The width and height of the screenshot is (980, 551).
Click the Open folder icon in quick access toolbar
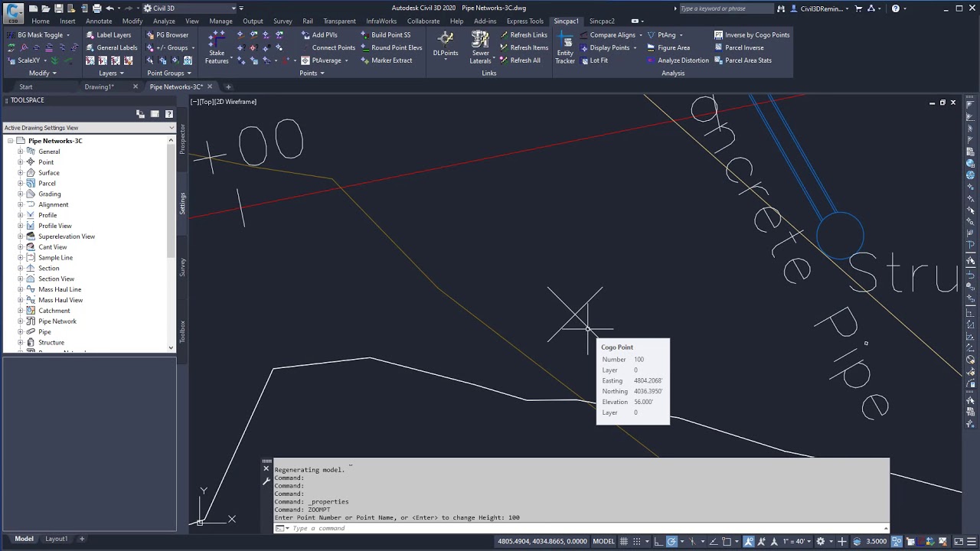[x=46, y=8]
